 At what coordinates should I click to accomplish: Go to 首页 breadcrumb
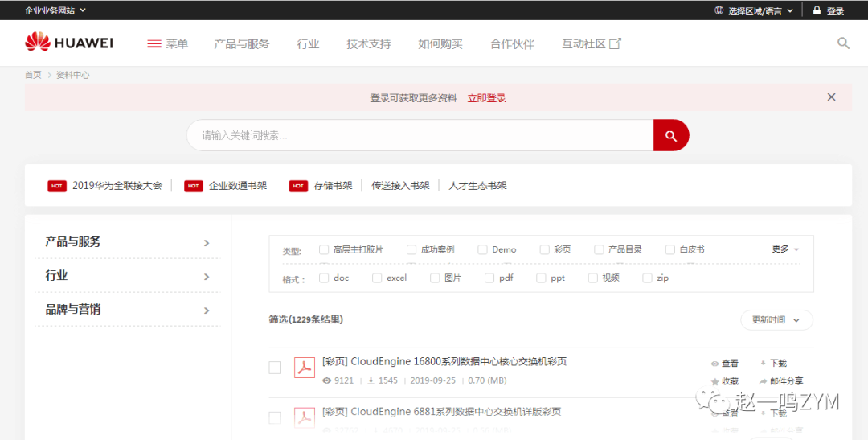point(33,74)
